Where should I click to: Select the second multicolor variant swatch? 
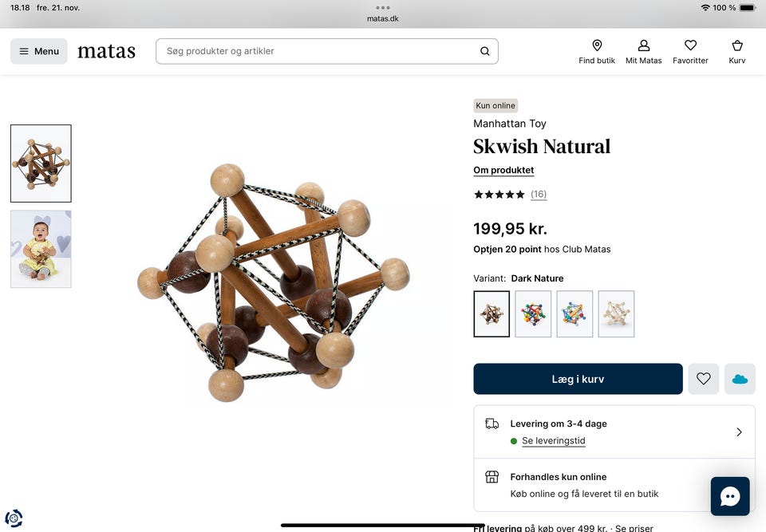[574, 314]
